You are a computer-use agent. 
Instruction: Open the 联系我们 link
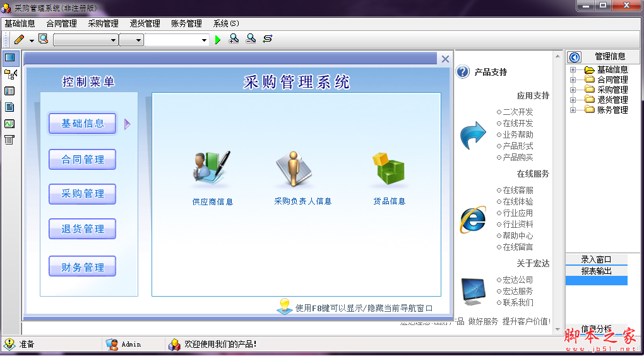(x=518, y=303)
